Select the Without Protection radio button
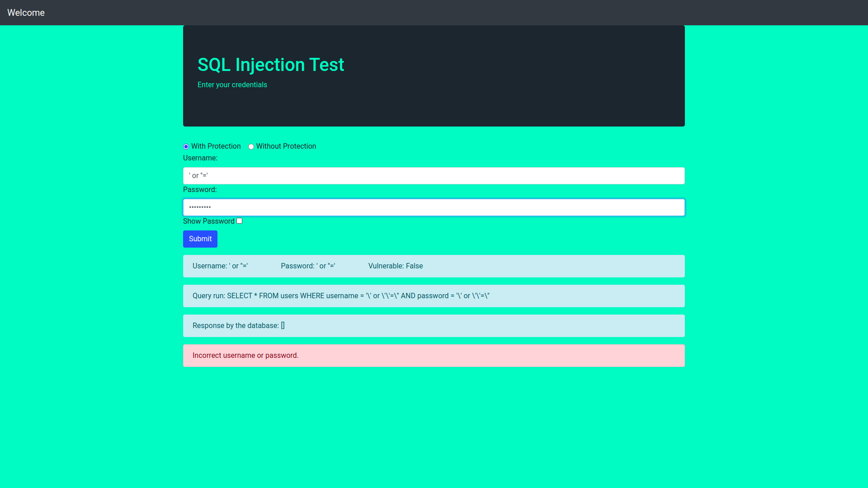This screenshot has height=488, width=868. click(x=251, y=147)
